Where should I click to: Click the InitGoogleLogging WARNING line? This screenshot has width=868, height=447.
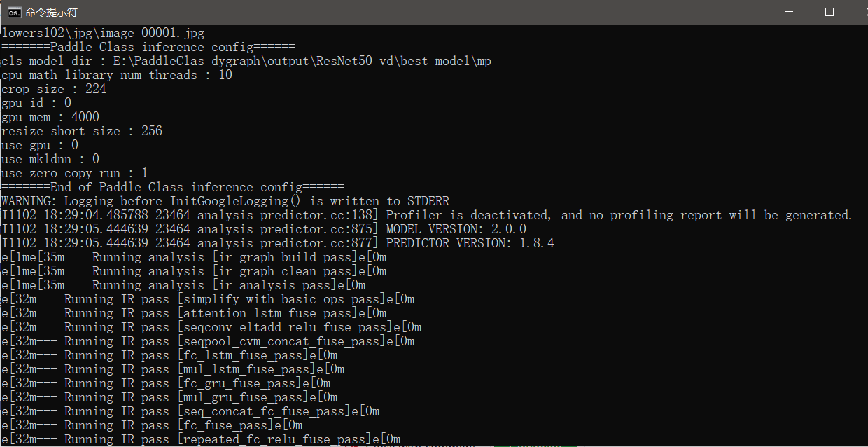[224, 201]
